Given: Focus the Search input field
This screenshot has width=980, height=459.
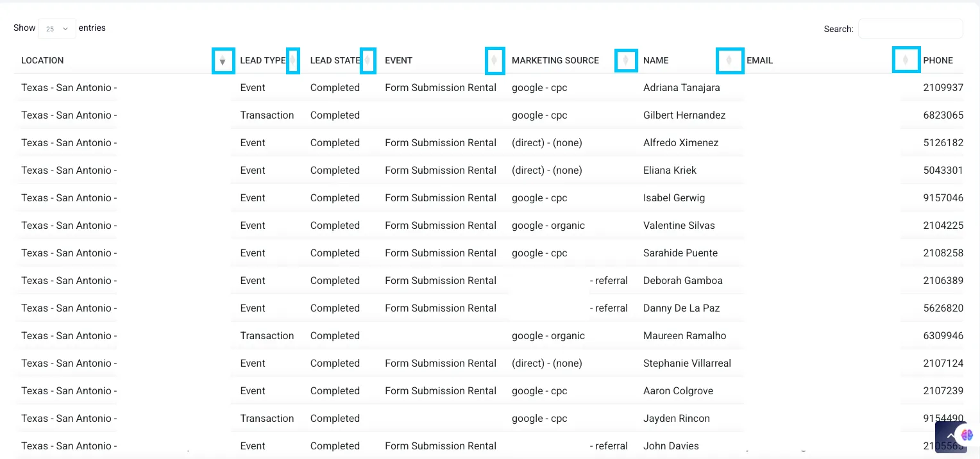Looking at the screenshot, I should (x=910, y=29).
